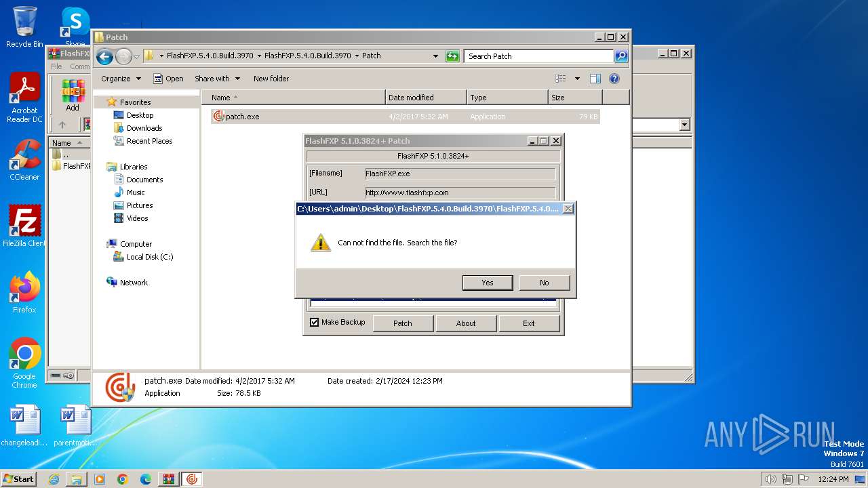Select Network in navigation pane
Screen dimensions: 868x488
(x=134, y=283)
